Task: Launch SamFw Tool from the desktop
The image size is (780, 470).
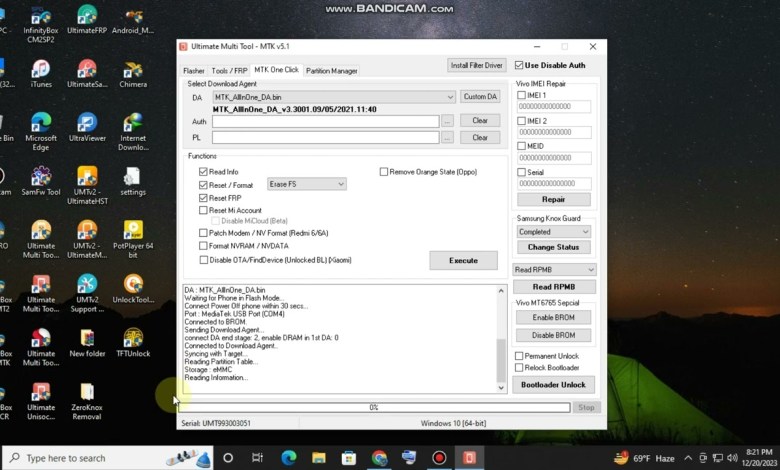Action: point(41,181)
